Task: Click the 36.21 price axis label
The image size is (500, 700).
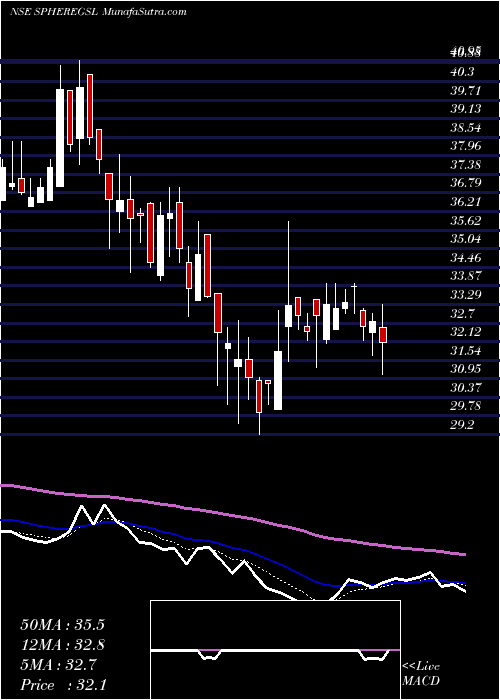Action: [465, 202]
